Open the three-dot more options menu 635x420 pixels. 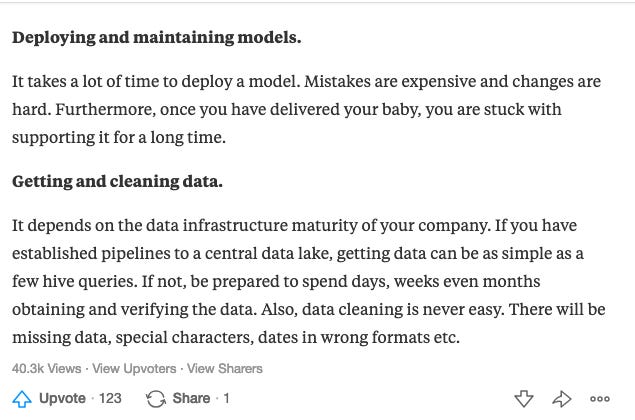click(x=600, y=399)
